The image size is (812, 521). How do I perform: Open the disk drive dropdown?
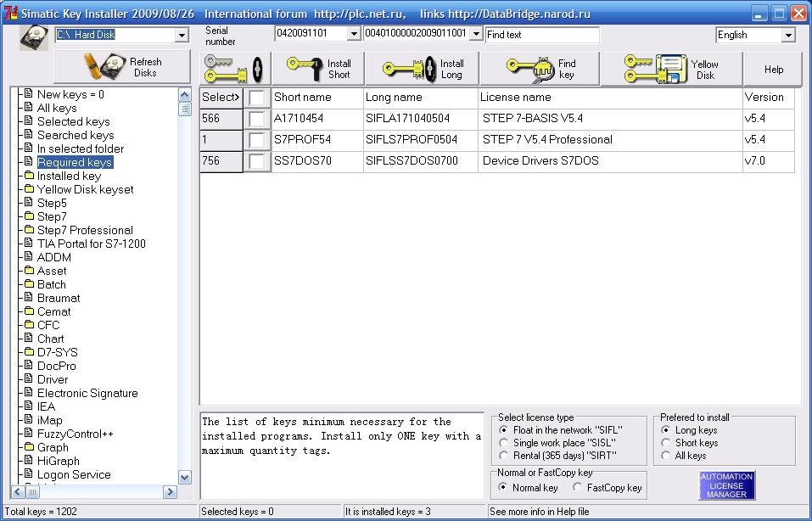click(182, 36)
